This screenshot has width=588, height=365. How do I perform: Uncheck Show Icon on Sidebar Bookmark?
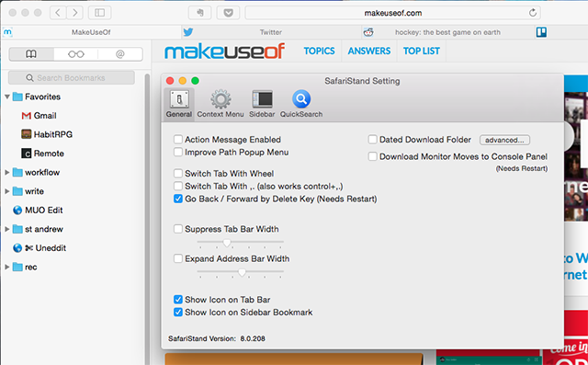[178, 312]
